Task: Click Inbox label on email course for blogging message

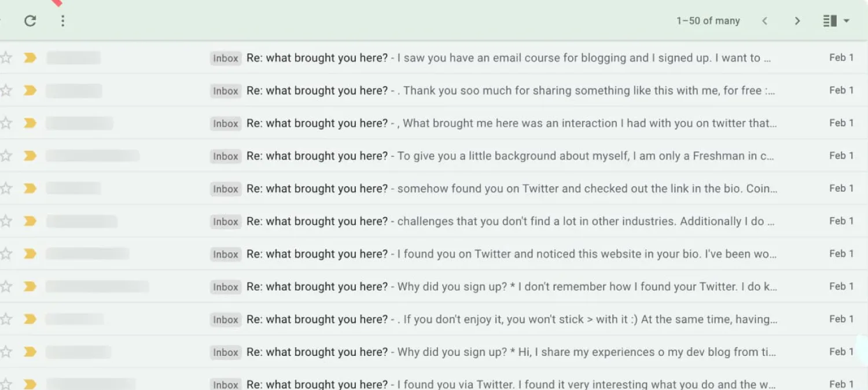Action: (x=225, y=58)
